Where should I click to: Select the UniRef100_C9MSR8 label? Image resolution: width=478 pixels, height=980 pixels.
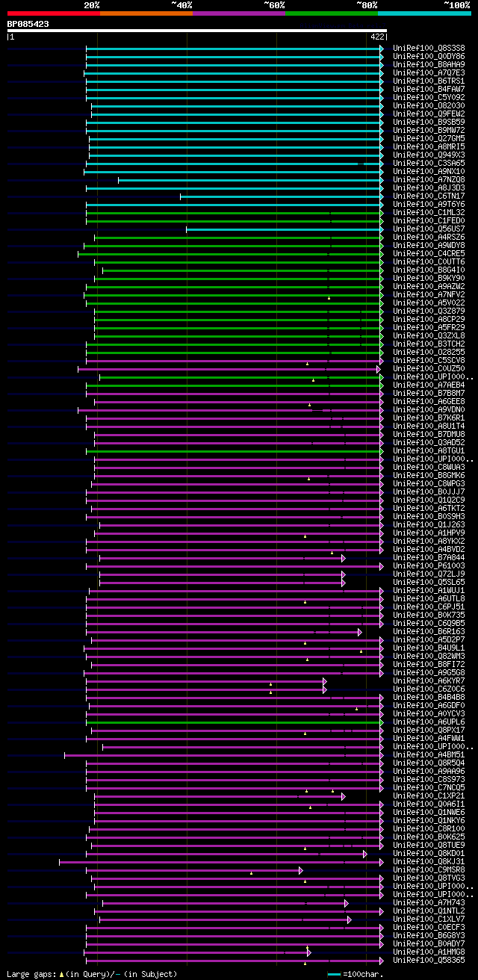429,869
